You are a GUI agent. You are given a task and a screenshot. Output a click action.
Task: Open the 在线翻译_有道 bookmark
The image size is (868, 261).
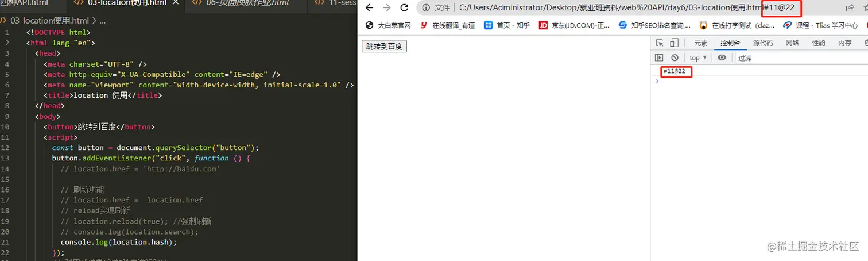(x=447, y=25)
